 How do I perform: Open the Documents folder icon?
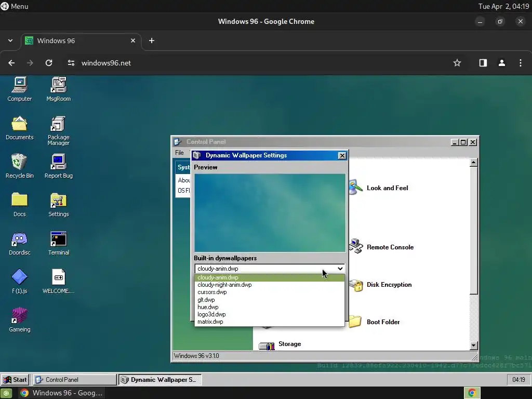(19, 128)
